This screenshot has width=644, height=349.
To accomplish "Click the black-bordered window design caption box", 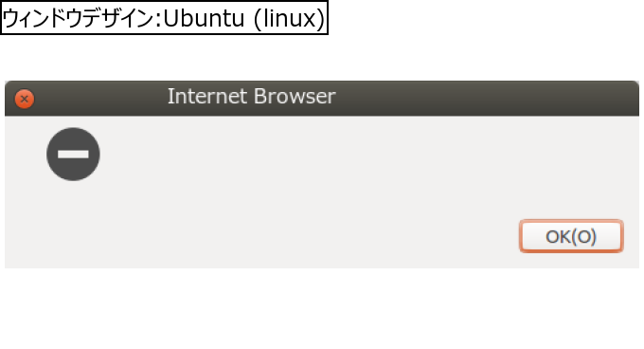I will point(164,18).
